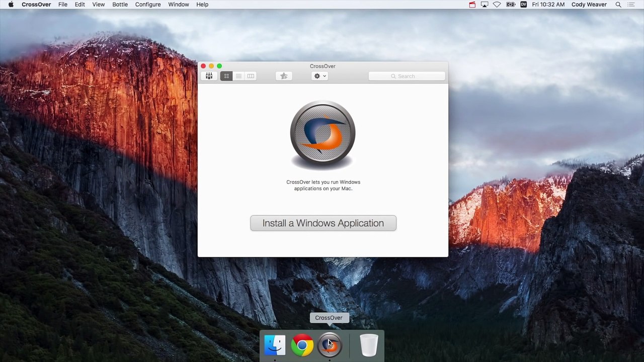Image resolution: width=644 pixels, height=362 pixels.
Task: Click the red clapperboard menu bar icon
Action: pos(472,5)
